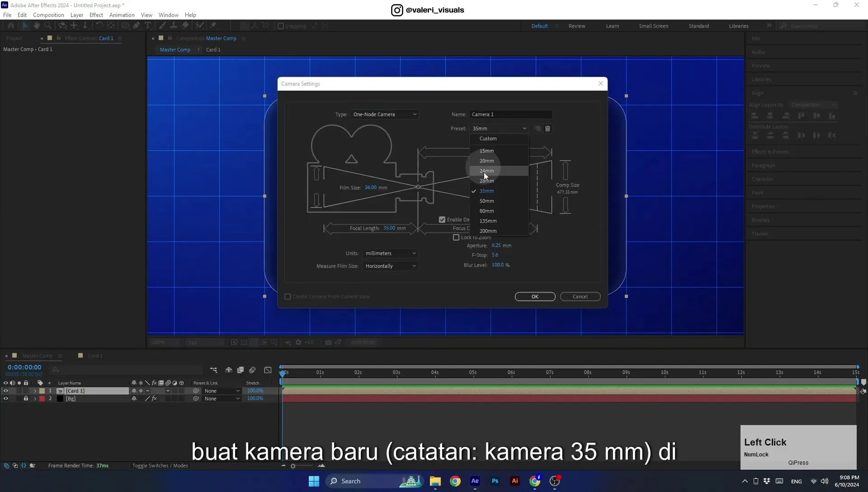The width and height of the screenshot is (868, 492).
Task: Toggle the Graph Editor icon in timeline
Action: tap(268, 370)
